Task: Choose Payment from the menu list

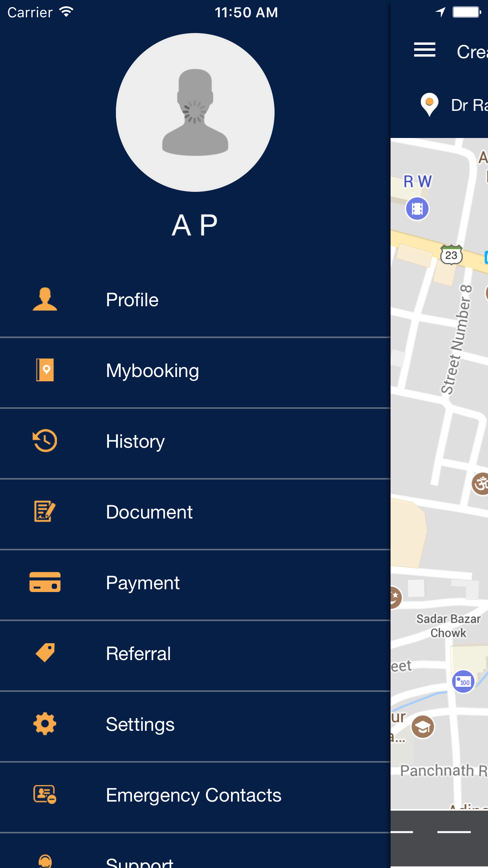Action: pos(143,583)
